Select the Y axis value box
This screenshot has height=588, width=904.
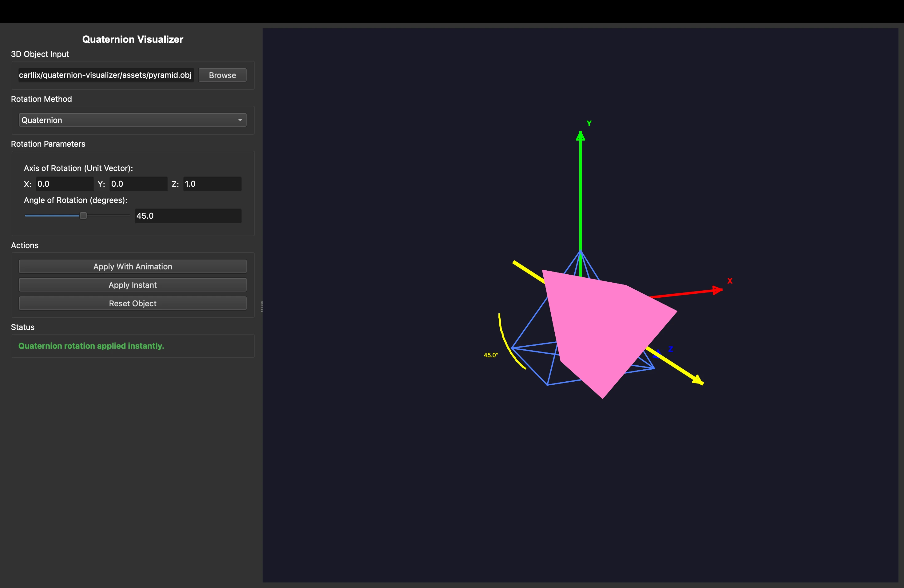coord(137,184)
